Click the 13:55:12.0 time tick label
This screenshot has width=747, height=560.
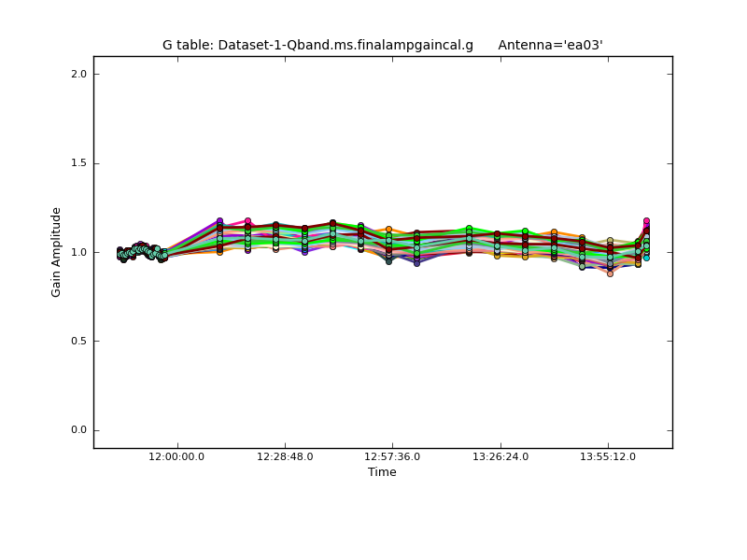(608, 457)
